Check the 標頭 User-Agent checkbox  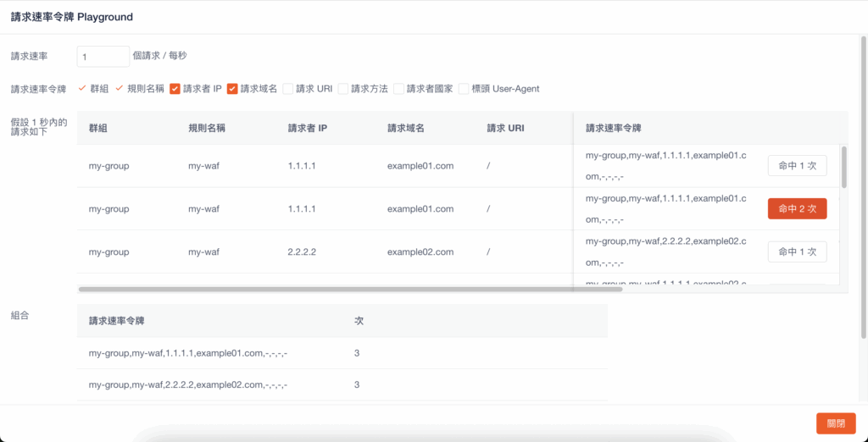(464, 89)
